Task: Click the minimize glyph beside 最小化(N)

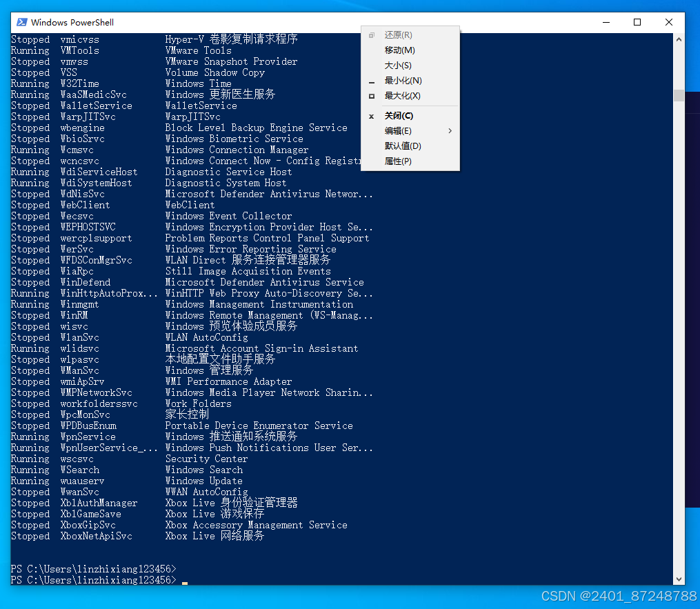Action: coord(371,81)
